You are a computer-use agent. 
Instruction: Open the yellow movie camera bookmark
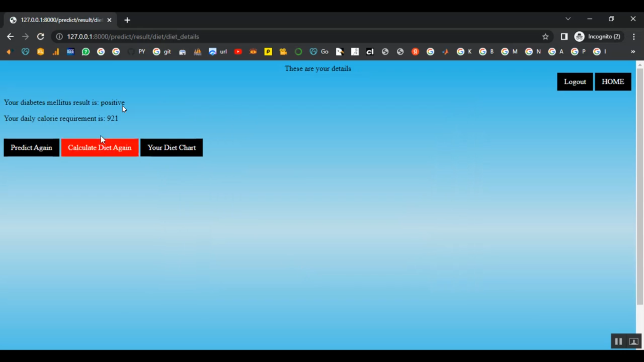point(283,52)
